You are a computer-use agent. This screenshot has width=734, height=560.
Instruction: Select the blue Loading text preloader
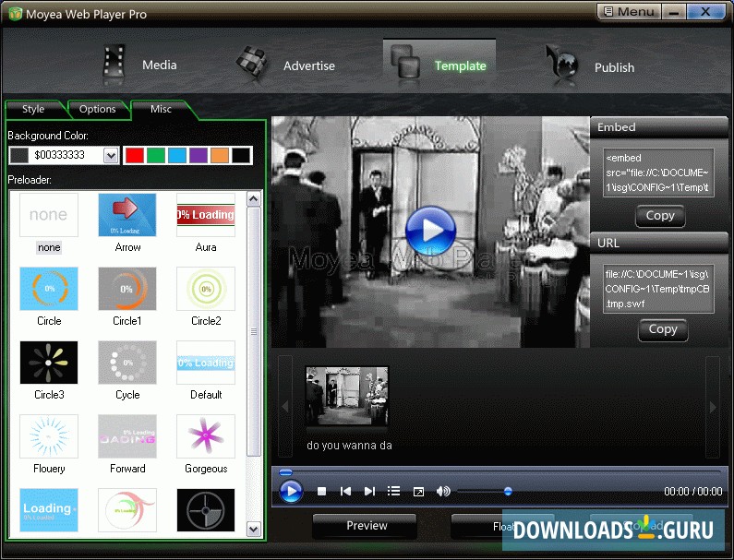(x=49, y=510)
